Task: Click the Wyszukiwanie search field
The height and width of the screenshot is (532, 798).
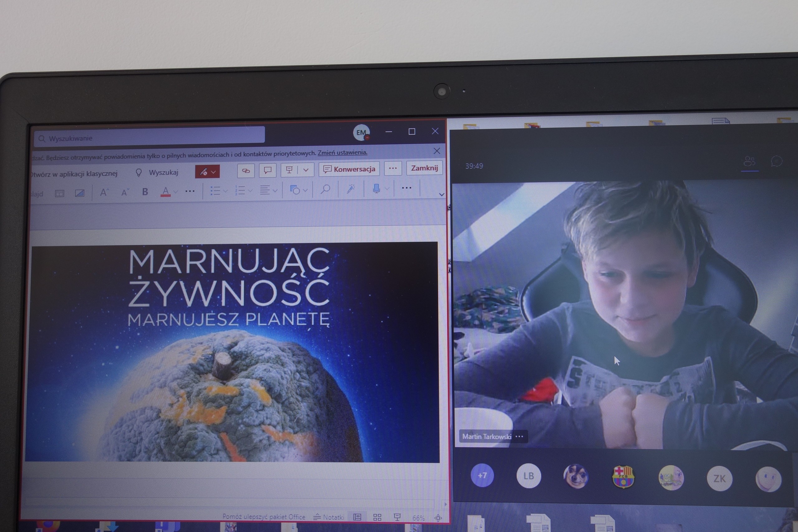Action: pyautogui.click(x=149, y=138)
